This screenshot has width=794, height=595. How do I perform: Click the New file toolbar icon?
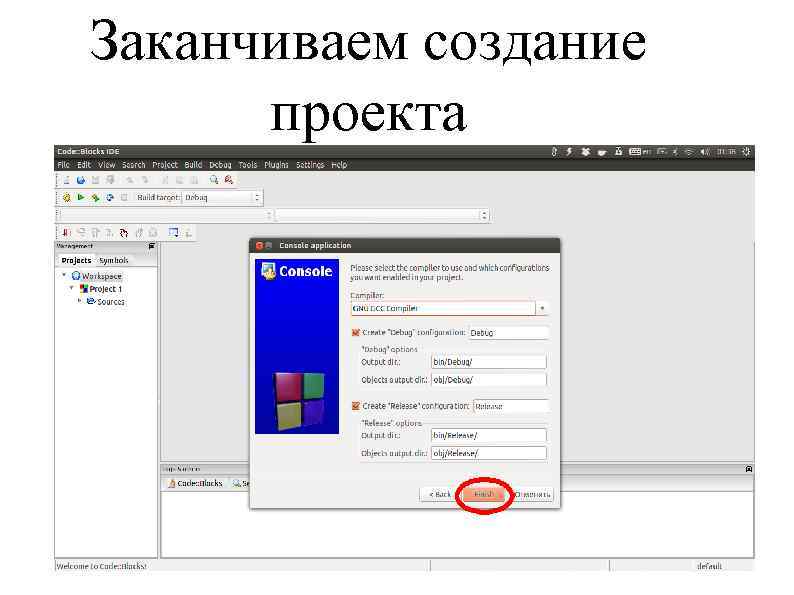(66, 180)
